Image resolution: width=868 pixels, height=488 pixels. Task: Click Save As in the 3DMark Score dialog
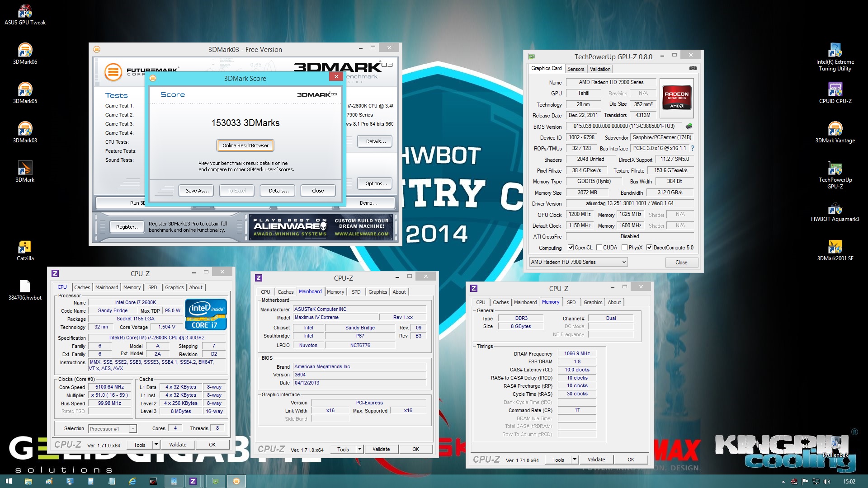pyautogui.click(x=197, y=191)
